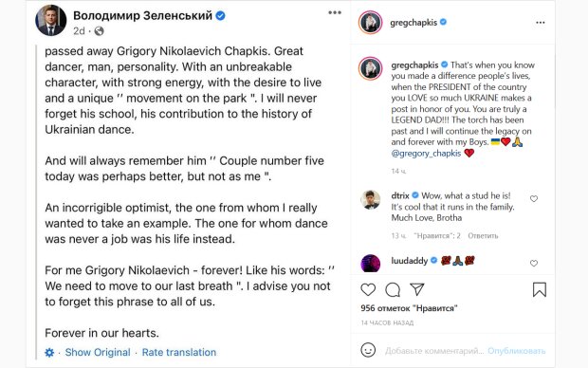588x368 pixels.
Task: View the 956 отметок "Нравится" likes list
Action: [409, 308]
